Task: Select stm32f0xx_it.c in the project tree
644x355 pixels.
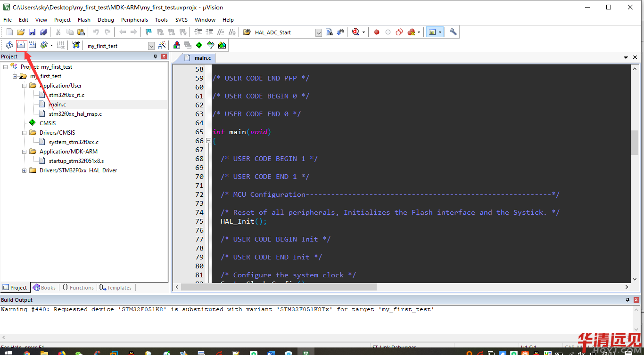Action: click(x=66, y=95)
